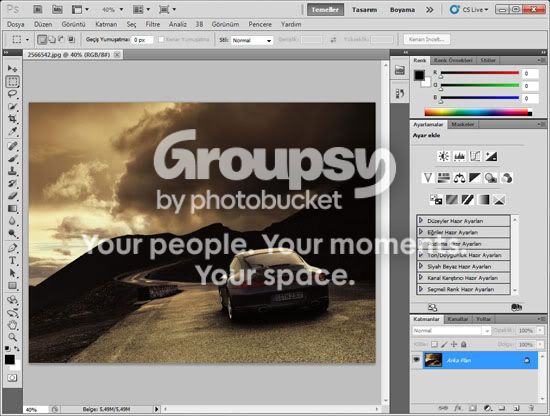This screenshot has height=416, width=550.
Task: Toggle the Kenar Yumuşatma checkbox
Action: (x=161, y=40)
